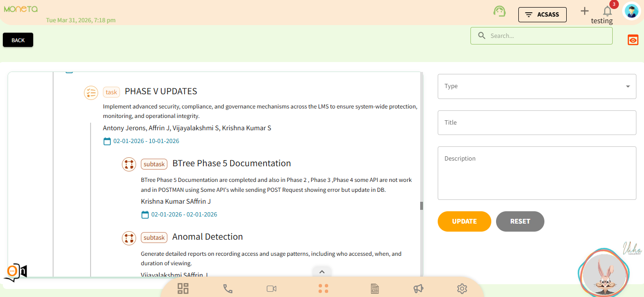Select the BTree Phase 5 Documentation subtask

231,163
